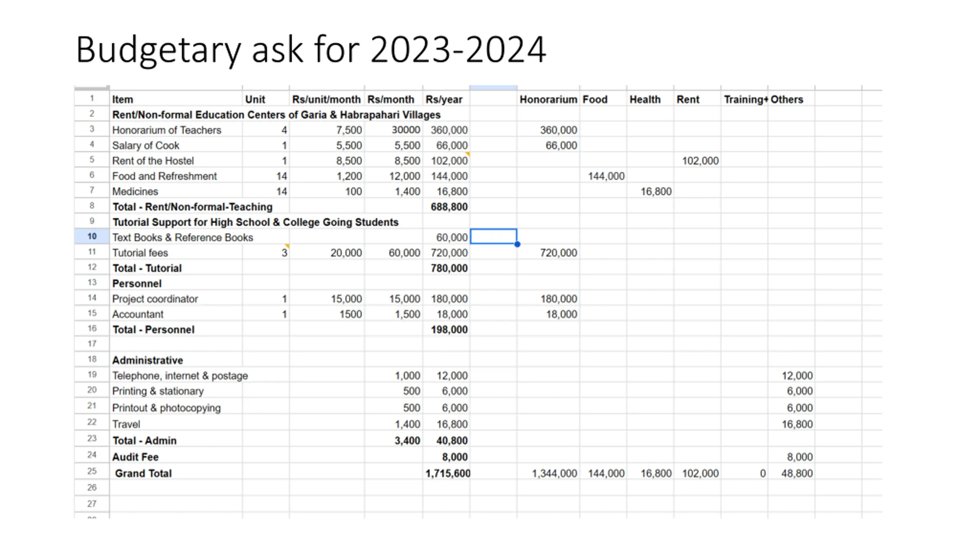
Task: Click 'Salary of Cook' cell
Action: 176,145
